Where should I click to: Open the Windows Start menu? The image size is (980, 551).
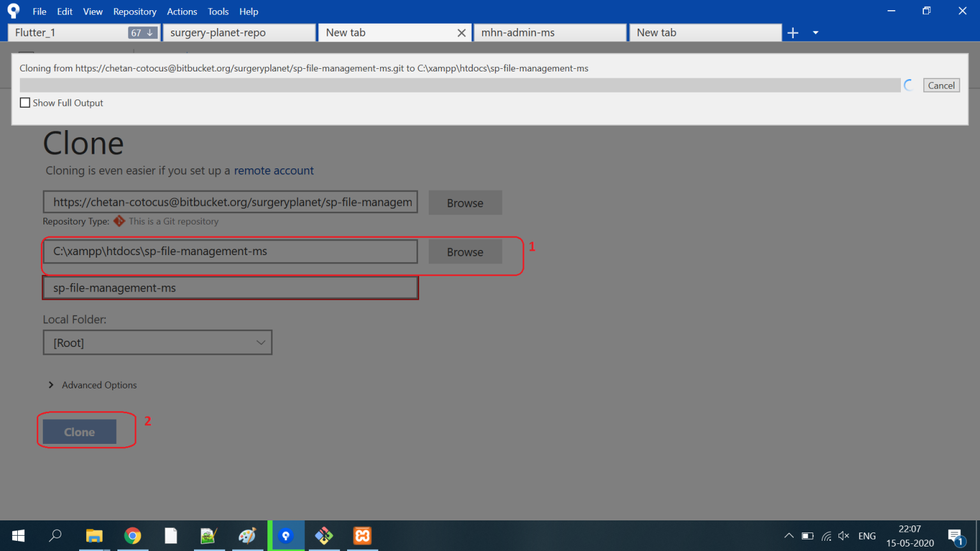(x=19, y=536)
